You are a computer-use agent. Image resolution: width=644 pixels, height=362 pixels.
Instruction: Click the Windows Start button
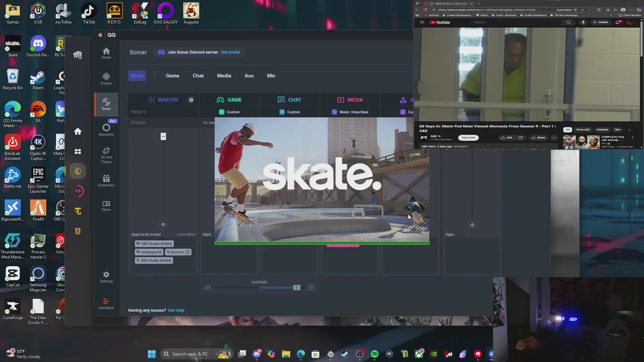coord(151,354)
